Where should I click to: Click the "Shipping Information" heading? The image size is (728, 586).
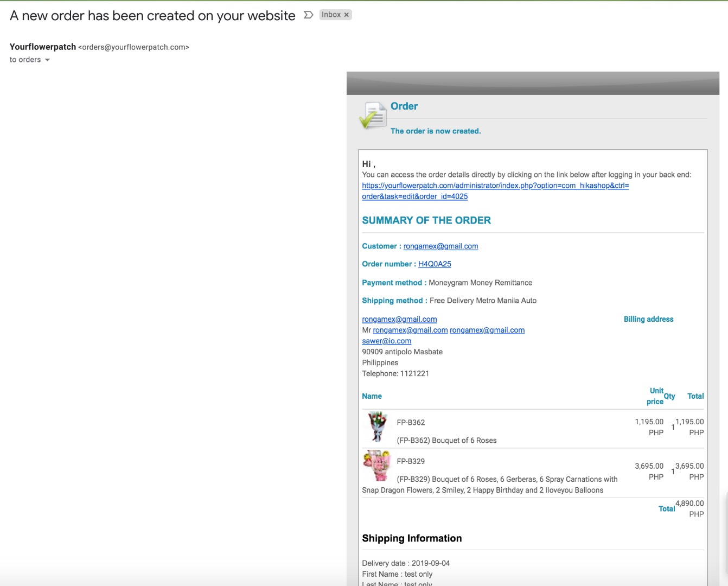412,538
